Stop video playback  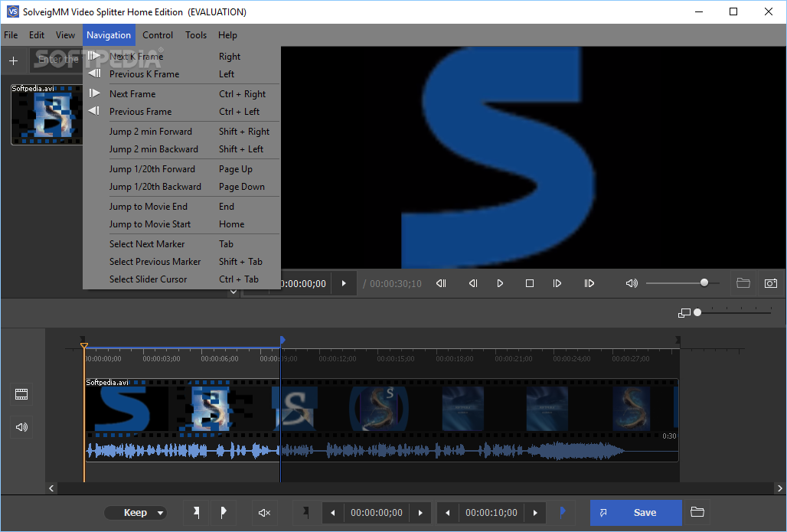[x=530, y=283]
